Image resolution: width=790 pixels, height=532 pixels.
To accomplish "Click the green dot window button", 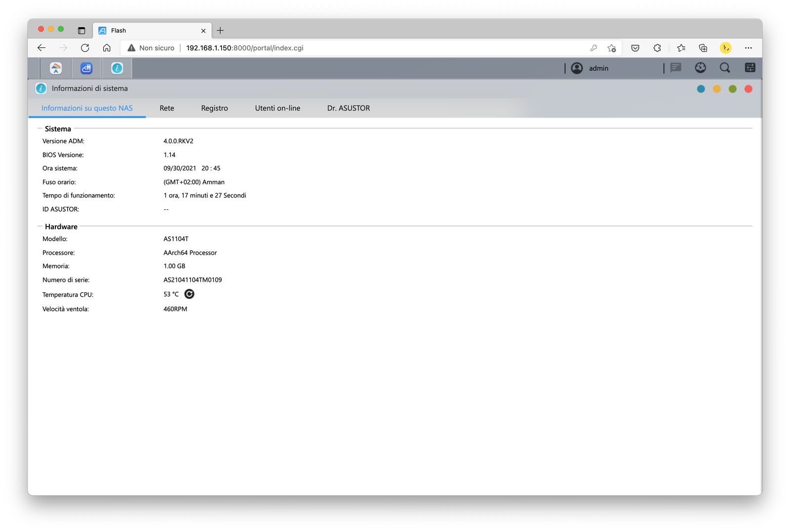I will (x=733, y=89).
